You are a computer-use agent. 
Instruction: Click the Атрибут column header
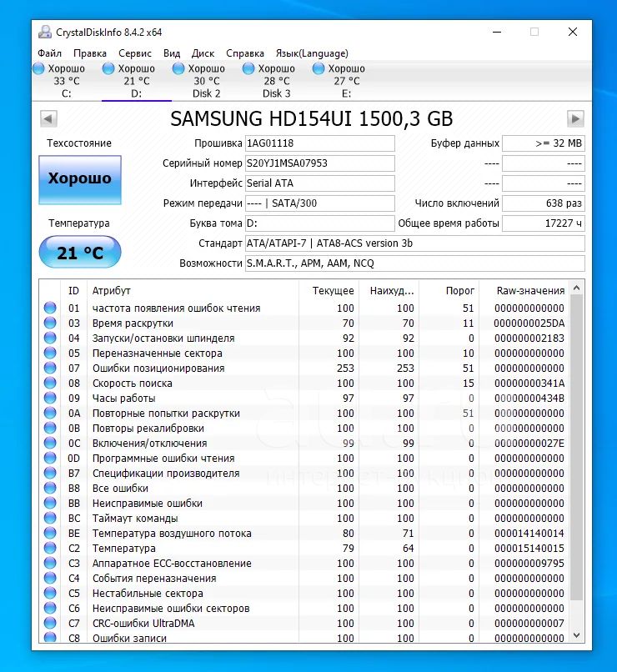tap(193, 291)
